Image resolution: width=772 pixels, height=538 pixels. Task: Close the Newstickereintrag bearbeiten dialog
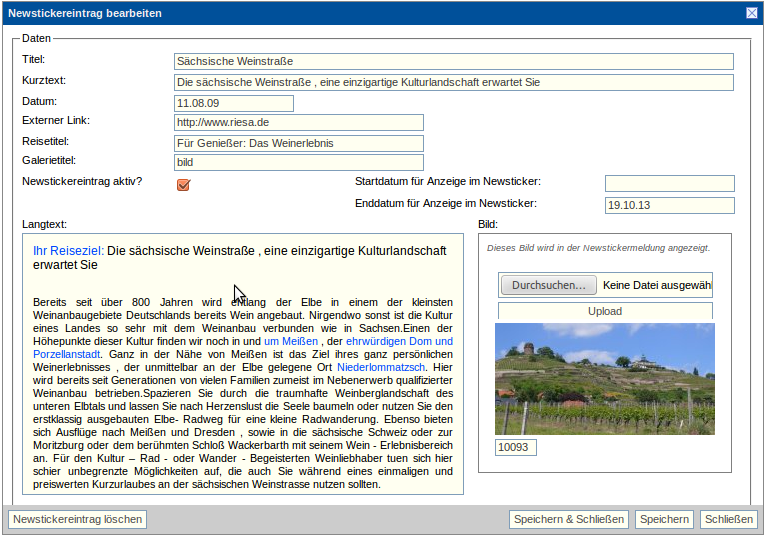pyautogui.click(x=752, y=13)
